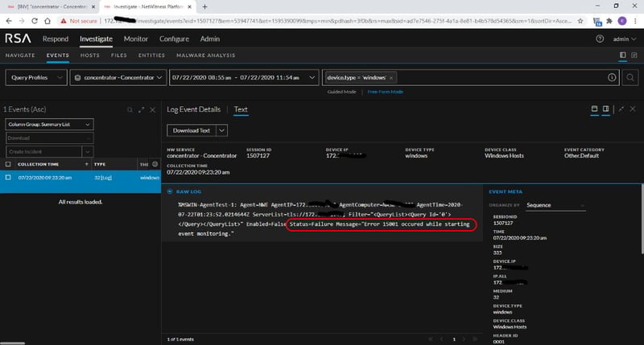Expand the events list panel

(x=142, y=110)
